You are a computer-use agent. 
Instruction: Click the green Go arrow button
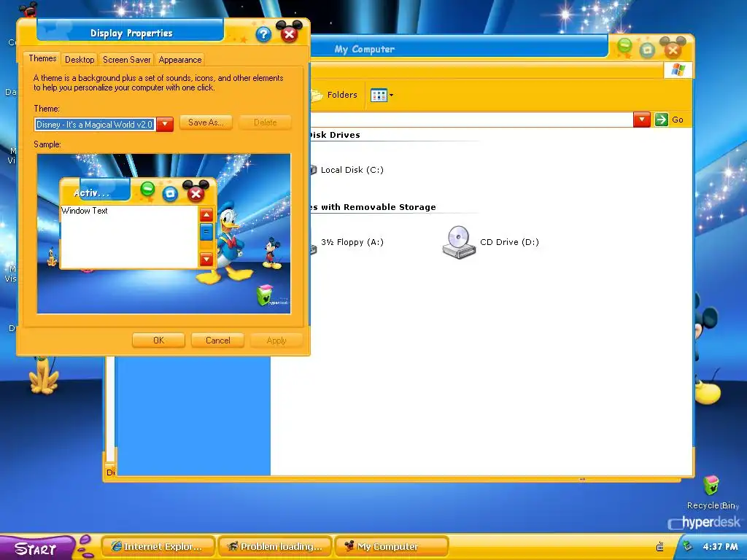pyautogui.click(x=661, y=120)
